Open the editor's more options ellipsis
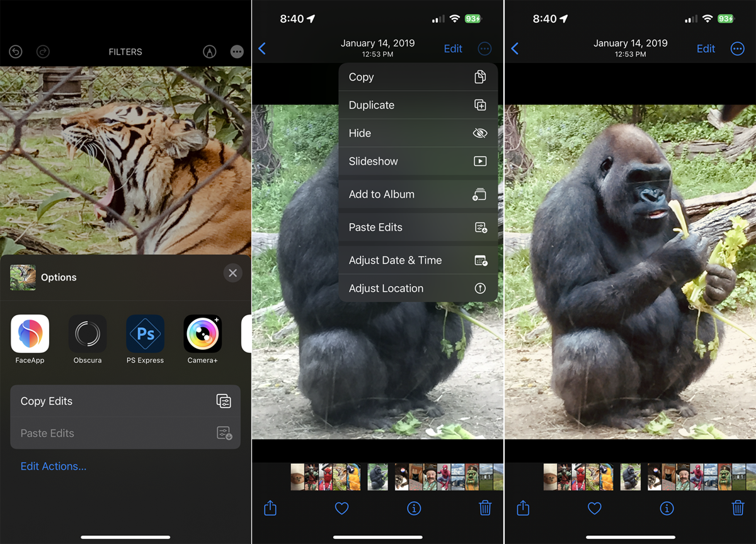This screenshot has height=544, width=756. [237, 52]
